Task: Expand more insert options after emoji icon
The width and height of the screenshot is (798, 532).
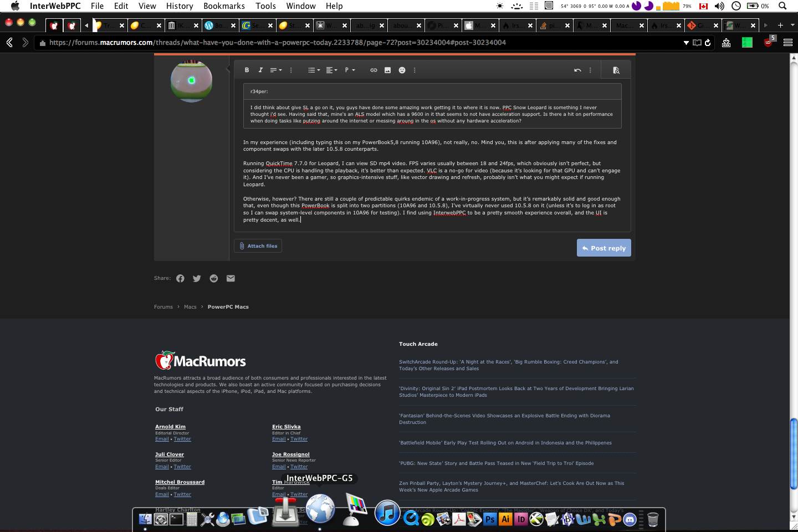Action: click(x=415, y=70)
